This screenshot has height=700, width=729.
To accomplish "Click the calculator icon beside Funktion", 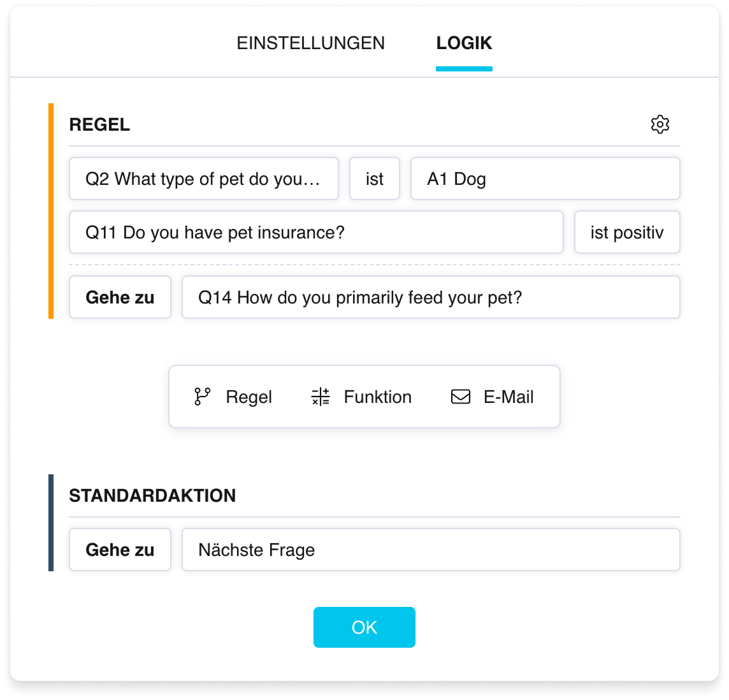I will [x=321, y=397].
